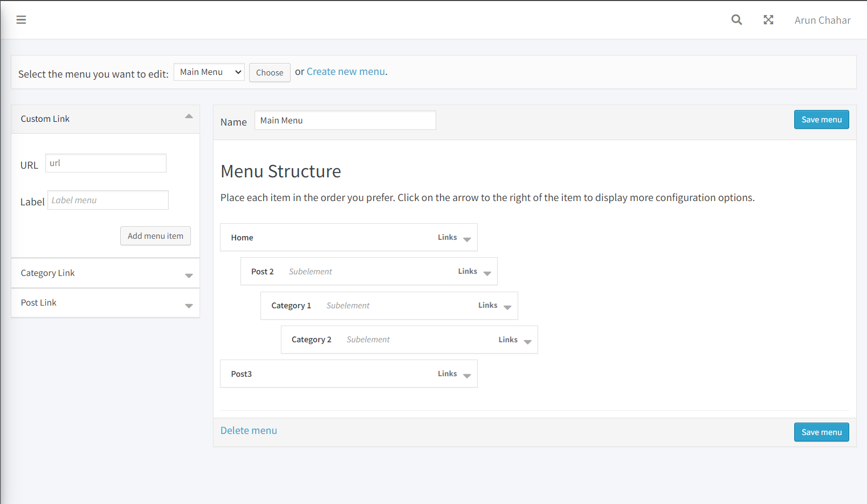The width and height of the screenshot is (867, 504).
Task: Follow the Create new menu link
Action: (x=346, y=72)
